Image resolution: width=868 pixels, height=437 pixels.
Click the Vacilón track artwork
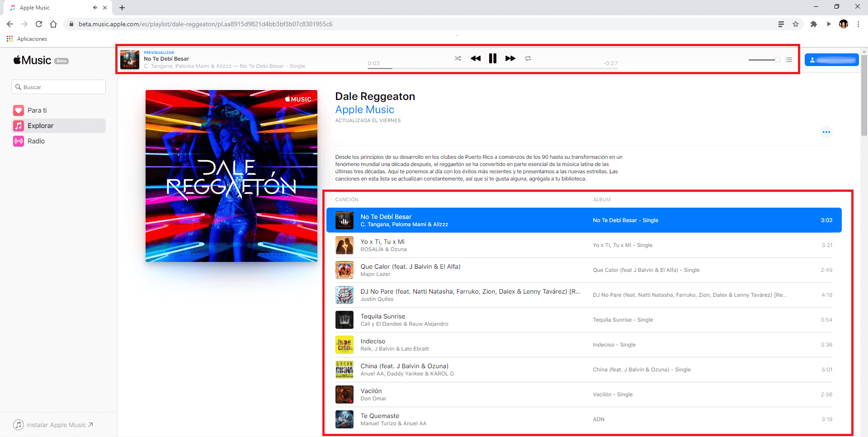pyautogui.click(x=344, y=394)
